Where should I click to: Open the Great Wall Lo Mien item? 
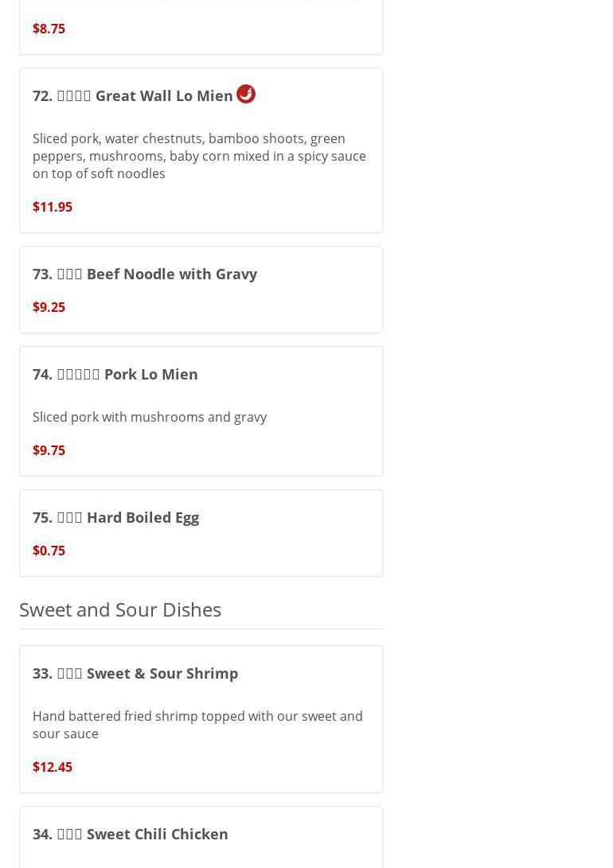coord(133,95)
